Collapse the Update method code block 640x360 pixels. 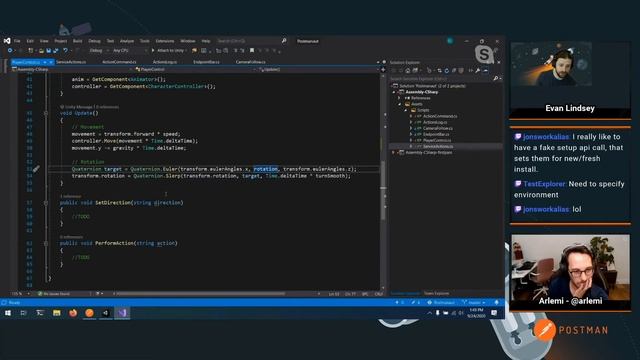(46, 113)
